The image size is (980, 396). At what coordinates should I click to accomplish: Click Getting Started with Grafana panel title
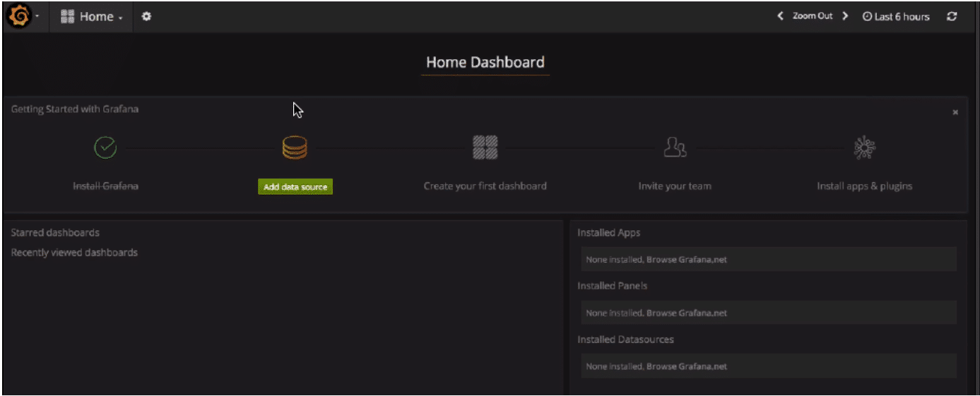75,109
